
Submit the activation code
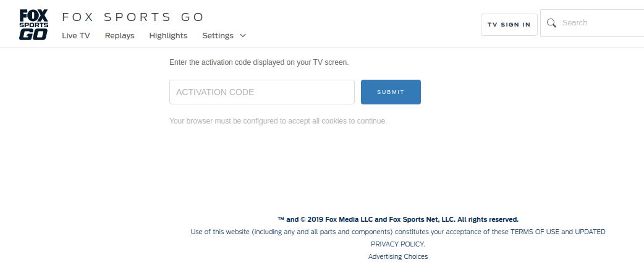tap(391, 92)
